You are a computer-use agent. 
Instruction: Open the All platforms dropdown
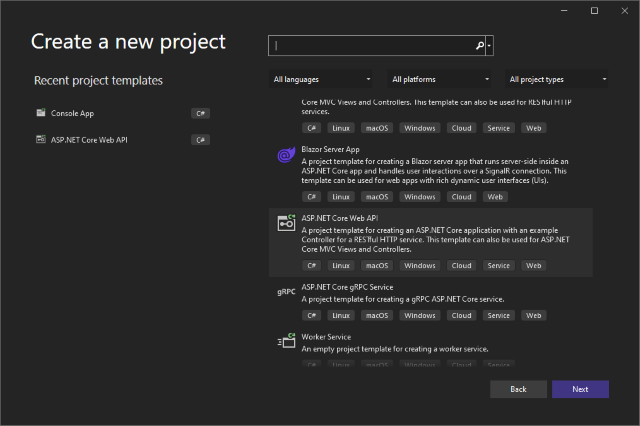[x=440, y=79]
